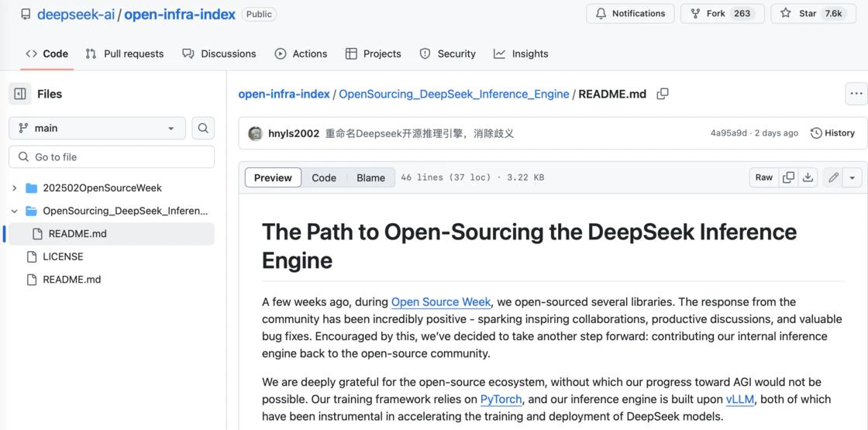Download the raw file

[808, 177]
